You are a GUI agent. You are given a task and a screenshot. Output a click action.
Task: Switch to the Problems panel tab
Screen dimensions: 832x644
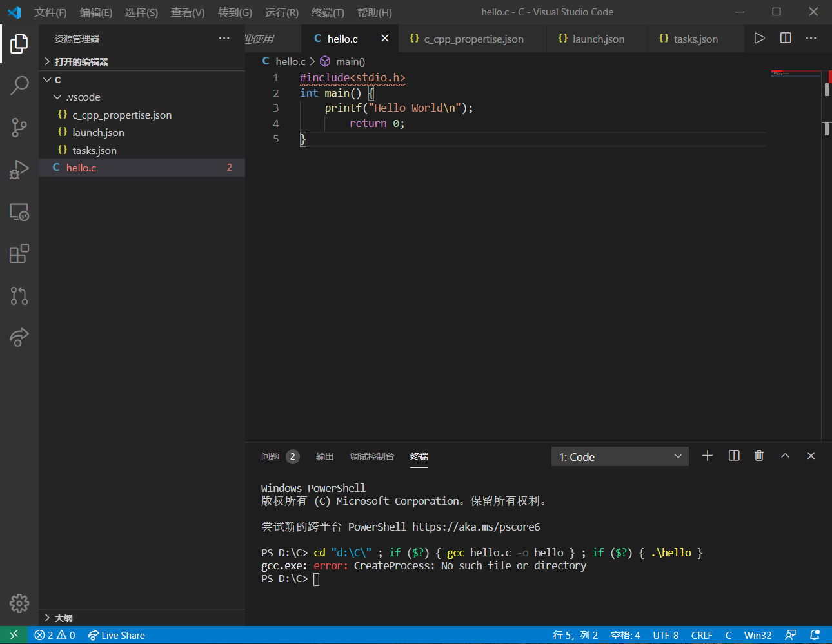pos(280,456)
